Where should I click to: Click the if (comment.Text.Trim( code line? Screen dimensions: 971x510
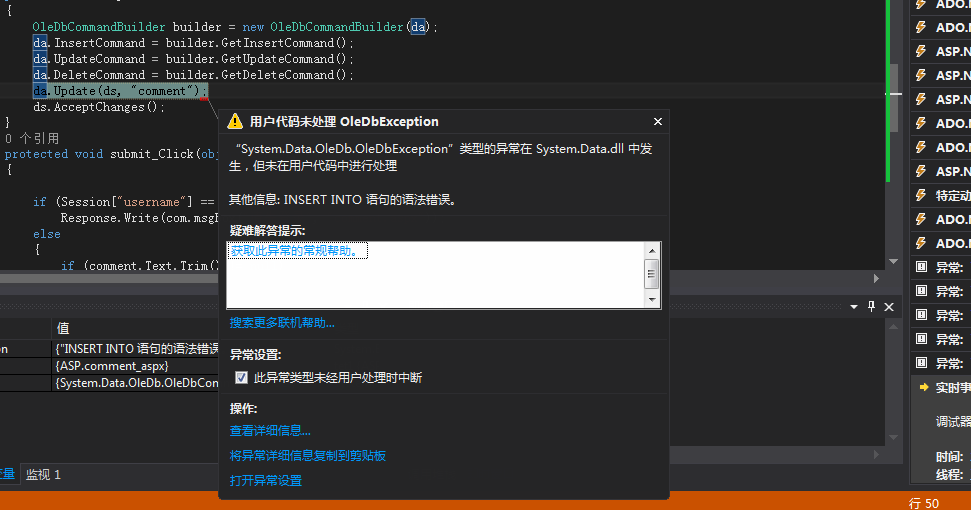coord(140,266)
